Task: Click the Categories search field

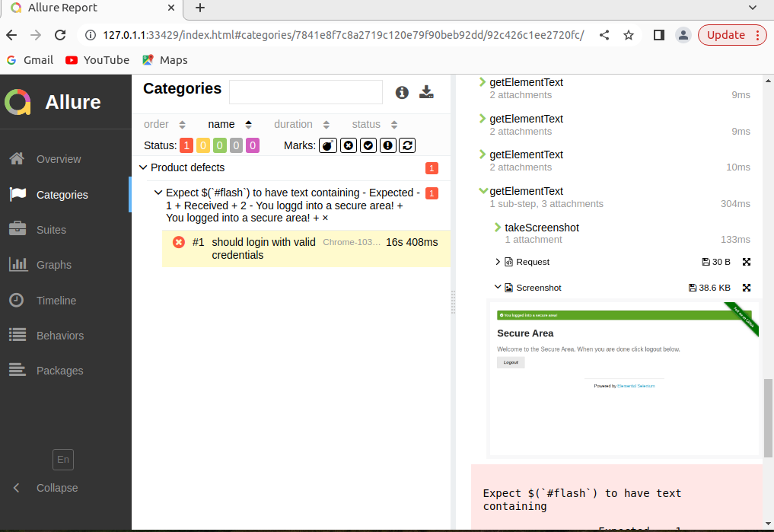Action: [305, 91]
